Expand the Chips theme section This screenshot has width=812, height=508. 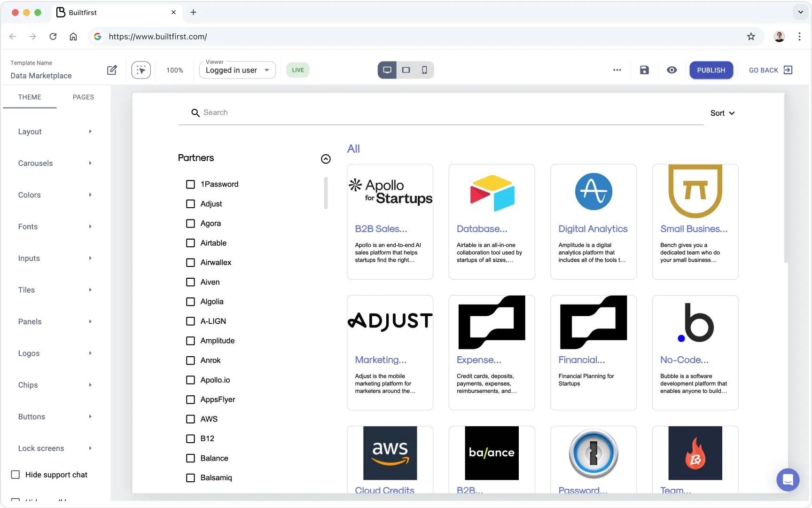[x=55, y=385]
